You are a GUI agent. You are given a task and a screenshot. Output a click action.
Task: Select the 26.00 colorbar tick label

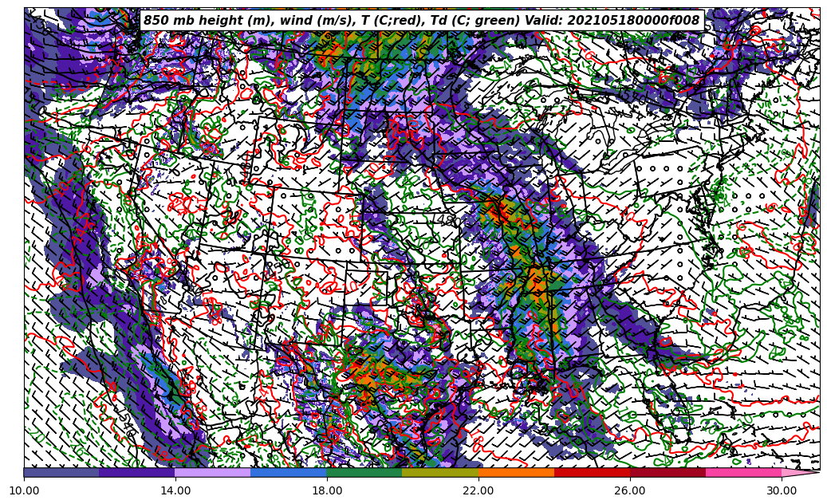tap(630, 490)
